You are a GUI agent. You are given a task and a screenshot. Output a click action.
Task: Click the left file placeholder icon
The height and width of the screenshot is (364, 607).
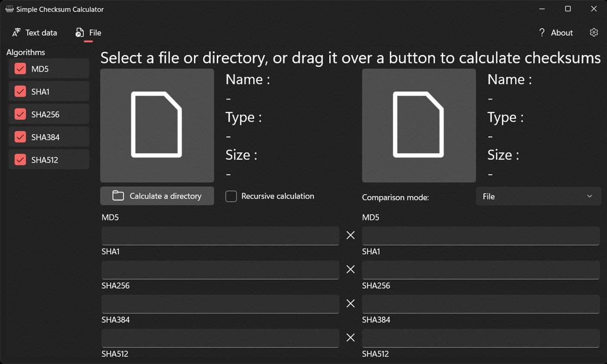click(x=156, y=125)
